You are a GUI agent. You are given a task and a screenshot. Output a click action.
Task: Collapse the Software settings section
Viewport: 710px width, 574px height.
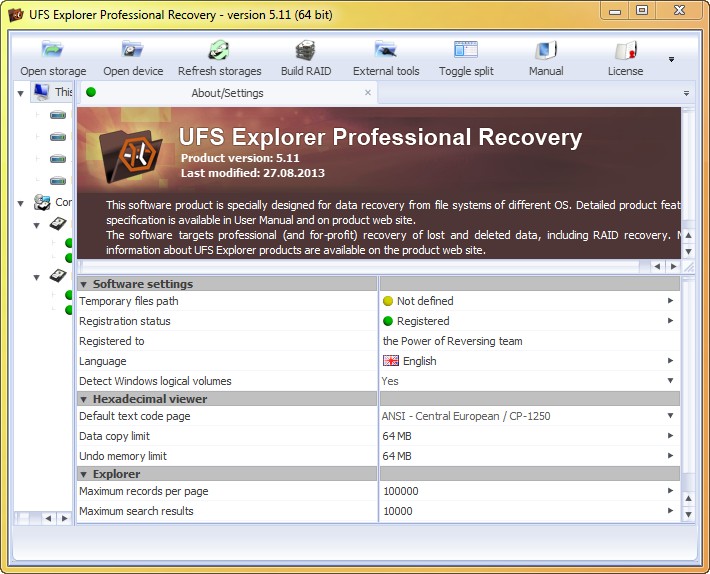84,284
